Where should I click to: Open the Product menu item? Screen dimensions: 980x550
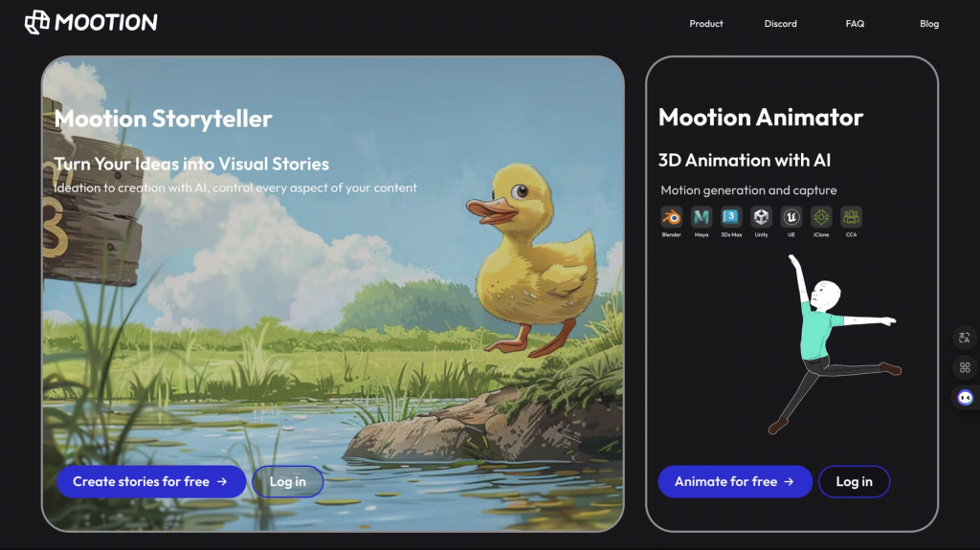click(x=705, y=24)
